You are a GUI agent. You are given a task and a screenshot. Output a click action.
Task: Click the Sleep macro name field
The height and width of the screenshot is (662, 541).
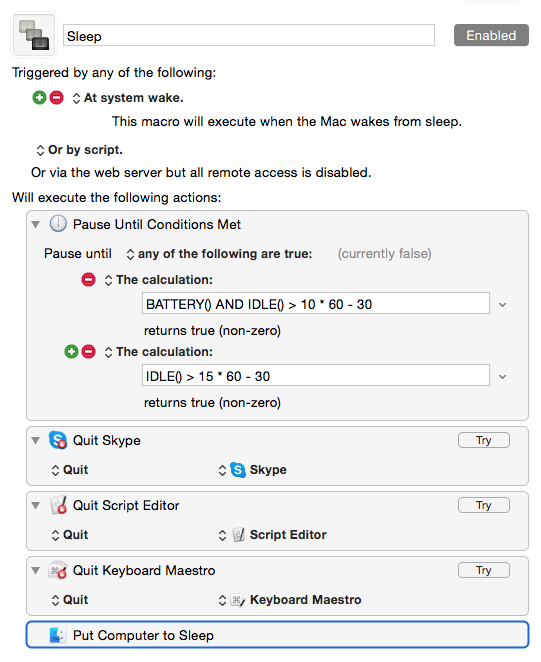(x=249, y=35)
